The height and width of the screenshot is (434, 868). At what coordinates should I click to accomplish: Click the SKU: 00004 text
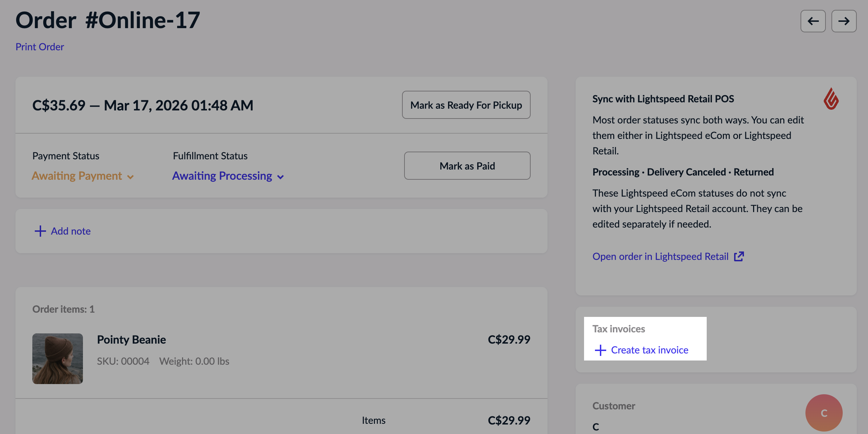123,361
